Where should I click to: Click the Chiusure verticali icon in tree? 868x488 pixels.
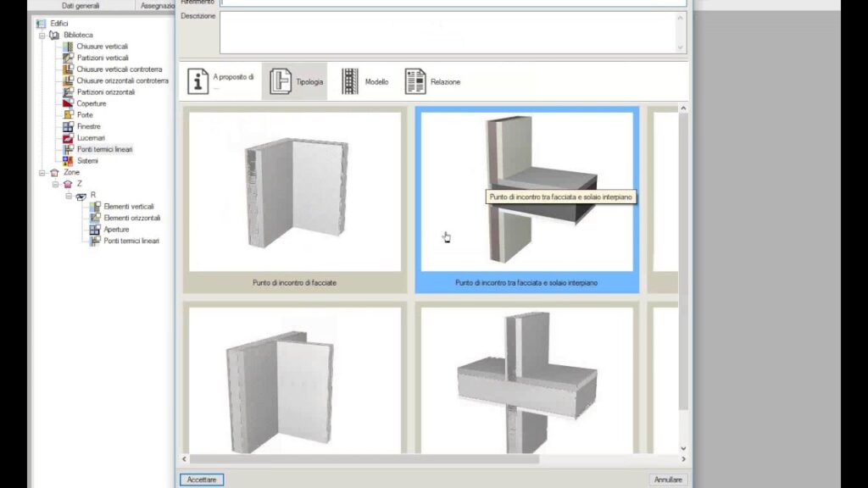tap(69, 46)
